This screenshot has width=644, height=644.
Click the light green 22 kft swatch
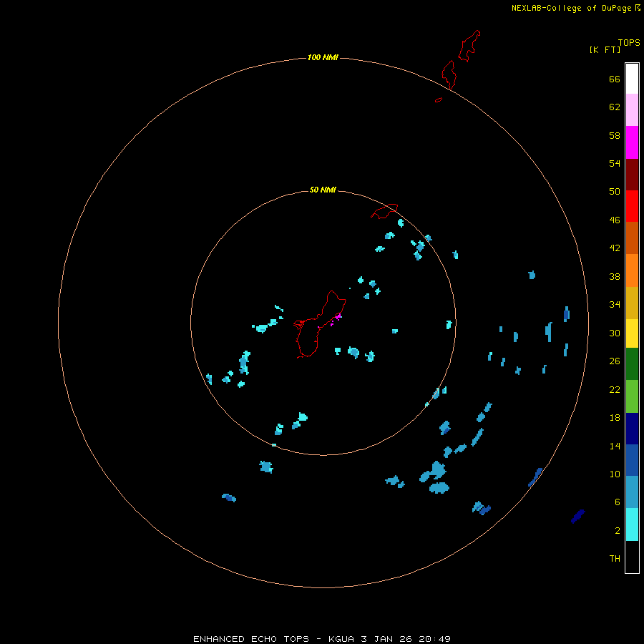pyautogui.click(x=632, y=396)
